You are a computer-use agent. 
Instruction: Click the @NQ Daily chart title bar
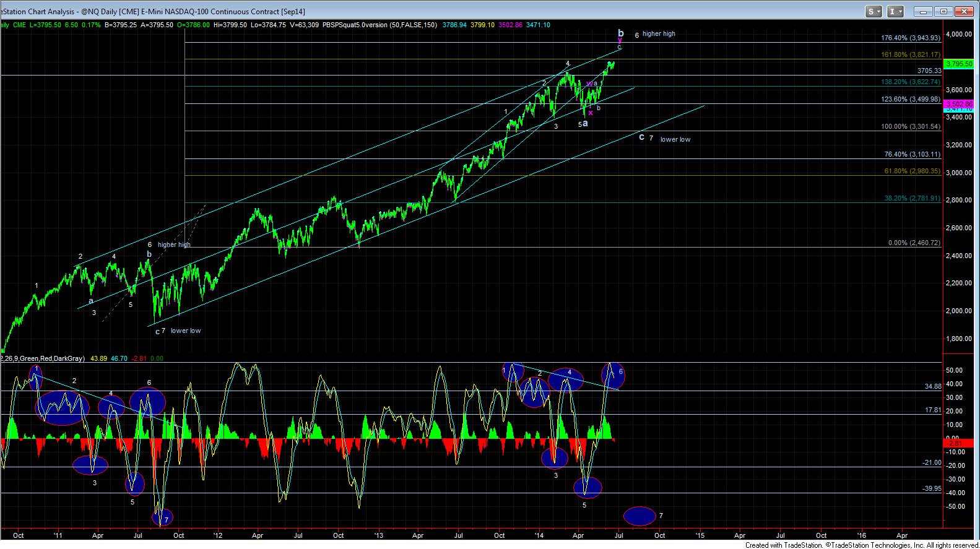(152, 12)
